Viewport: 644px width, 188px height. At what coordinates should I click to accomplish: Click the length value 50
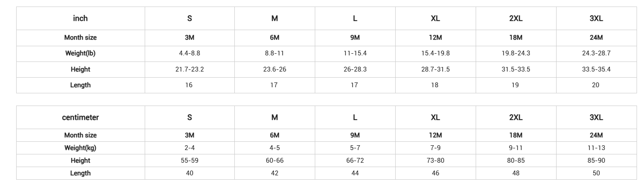coord(596,173)
